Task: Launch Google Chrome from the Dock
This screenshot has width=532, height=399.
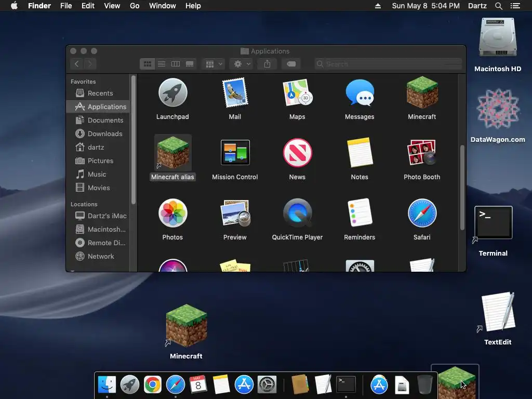Action: pyautogui.click(x=153, y=384)
